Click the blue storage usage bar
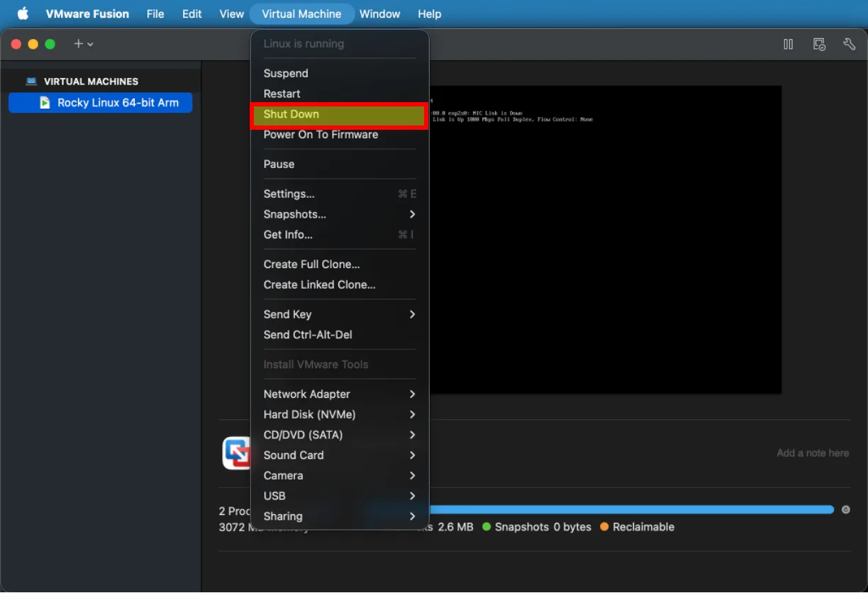This screenshot has width=868, height=593. (631, 509)
